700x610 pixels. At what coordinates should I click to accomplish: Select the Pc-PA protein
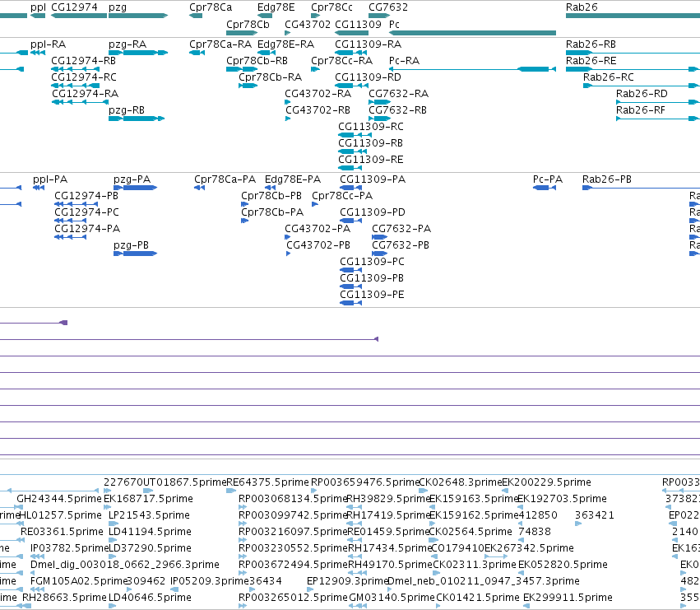click(545, 188)
